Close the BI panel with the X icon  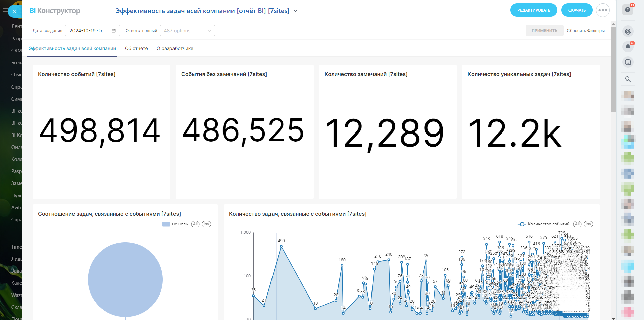coord(14,11)
